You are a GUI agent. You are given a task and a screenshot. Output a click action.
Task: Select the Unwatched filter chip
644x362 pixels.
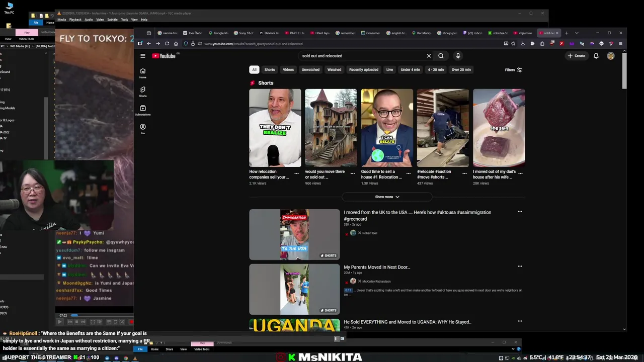(310, 70)
